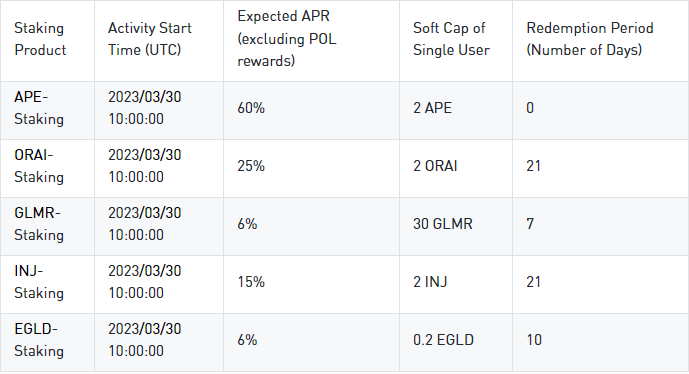This screenshot has width=689, height=374.
Task: Select the Soft Cap of Single User header
Action: pyautogui.click(x=451, y=39)
